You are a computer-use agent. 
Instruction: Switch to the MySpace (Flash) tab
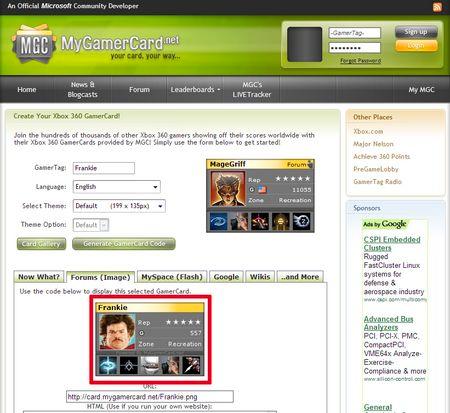pyautogui.click(x=172, y=277)
